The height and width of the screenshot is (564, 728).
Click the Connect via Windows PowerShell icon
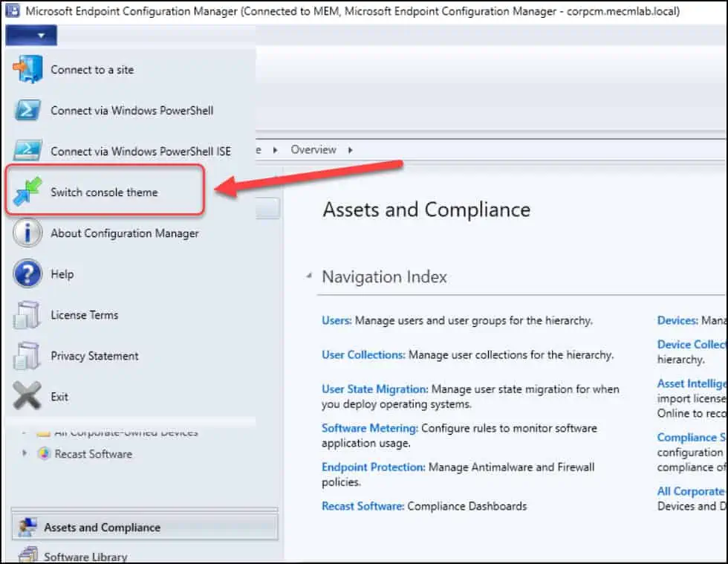pyautogui.click(x=28, y=110)
